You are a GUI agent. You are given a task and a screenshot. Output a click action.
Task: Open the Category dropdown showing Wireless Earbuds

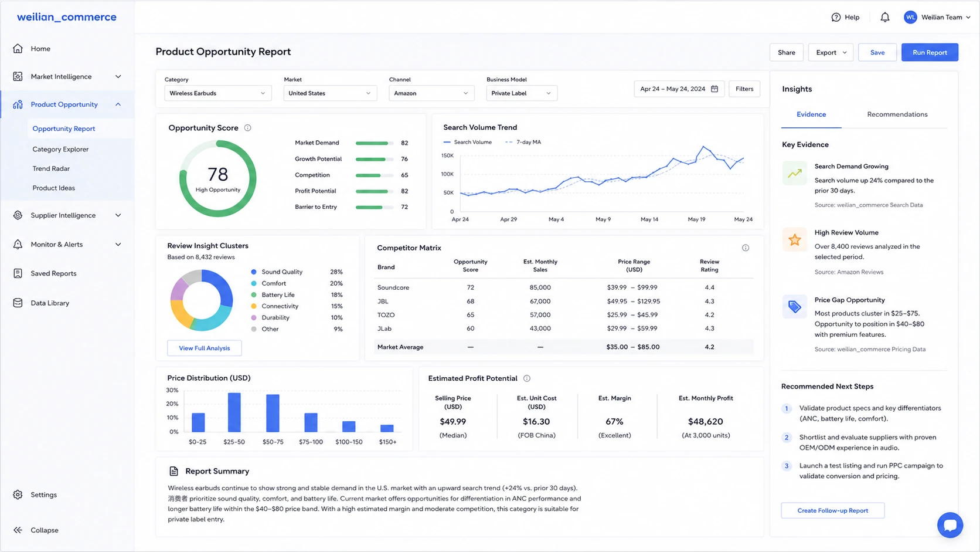[217, 93]
